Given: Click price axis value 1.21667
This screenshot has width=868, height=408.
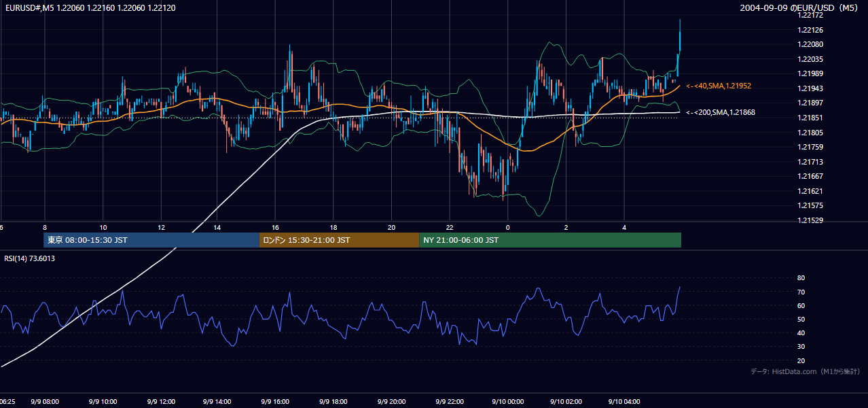Looking at the screenshot, I should pyautogui.click(x=810, y=176).
